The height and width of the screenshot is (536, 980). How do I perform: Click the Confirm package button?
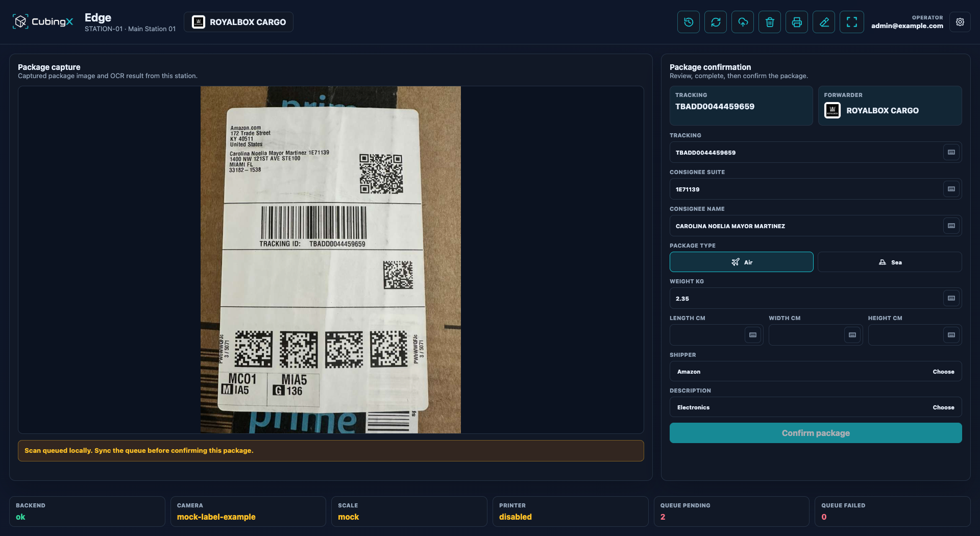816,433
